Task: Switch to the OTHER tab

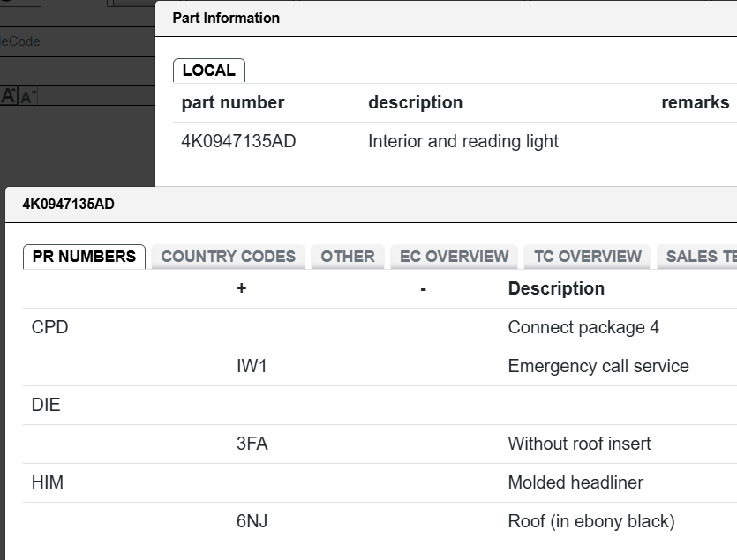Action: (x=348, y=257)
